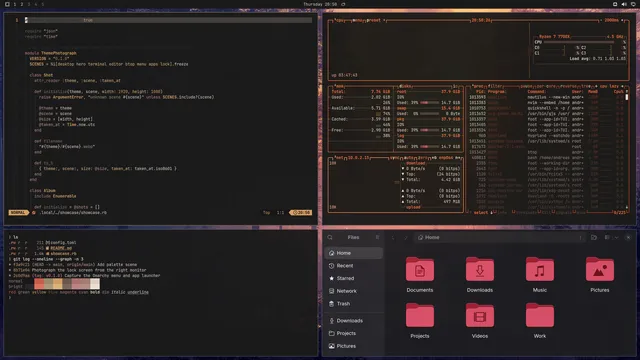Click the red color block in terminal palette
640x360 pixels.
coord(39,284)
